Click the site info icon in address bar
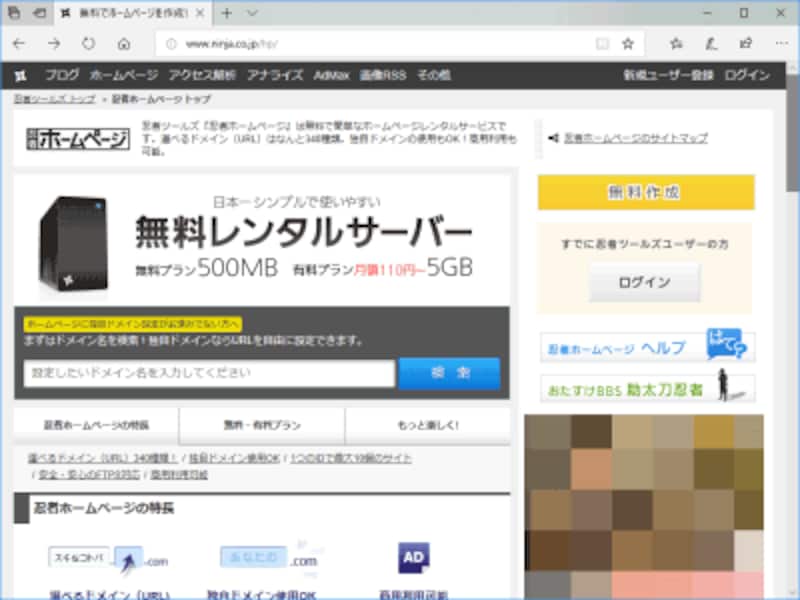Viewport: 800px width, 600px height. (171, 44)
